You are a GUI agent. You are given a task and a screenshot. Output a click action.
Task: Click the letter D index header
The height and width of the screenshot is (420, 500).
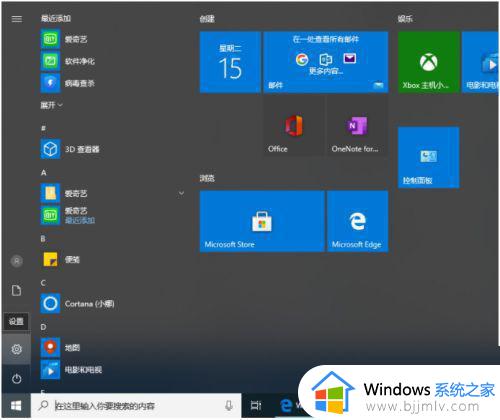(43, 327)
